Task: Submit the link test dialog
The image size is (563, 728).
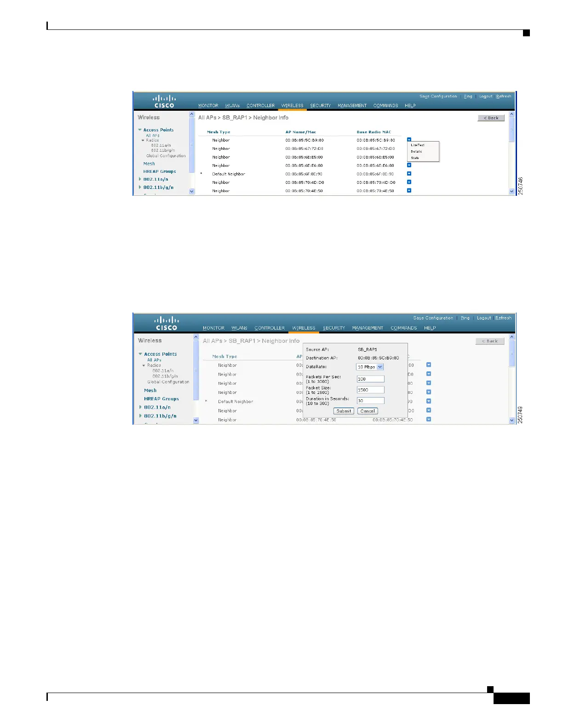Action: point(344,411)
